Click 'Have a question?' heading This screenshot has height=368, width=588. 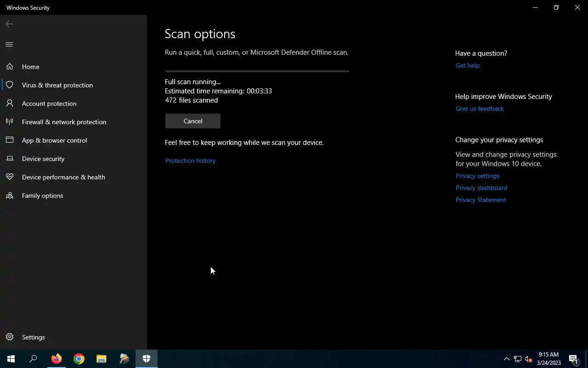click(481, 53)
